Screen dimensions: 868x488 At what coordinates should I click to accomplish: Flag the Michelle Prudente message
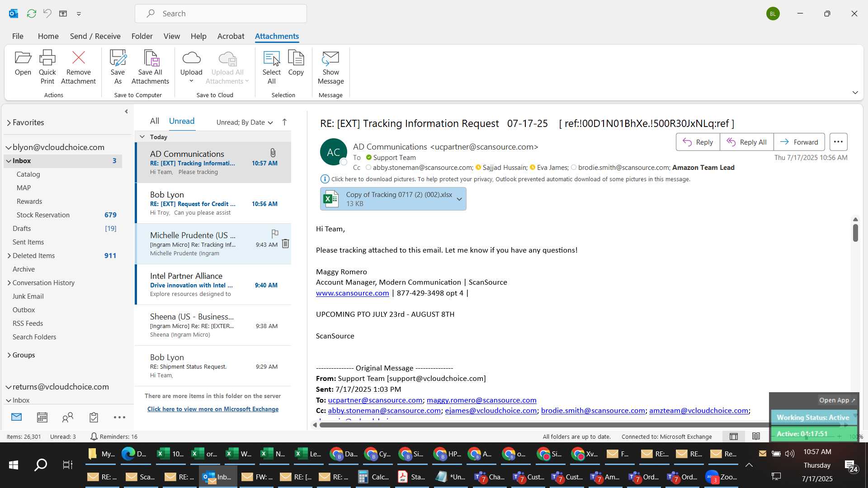coord(274,234)
